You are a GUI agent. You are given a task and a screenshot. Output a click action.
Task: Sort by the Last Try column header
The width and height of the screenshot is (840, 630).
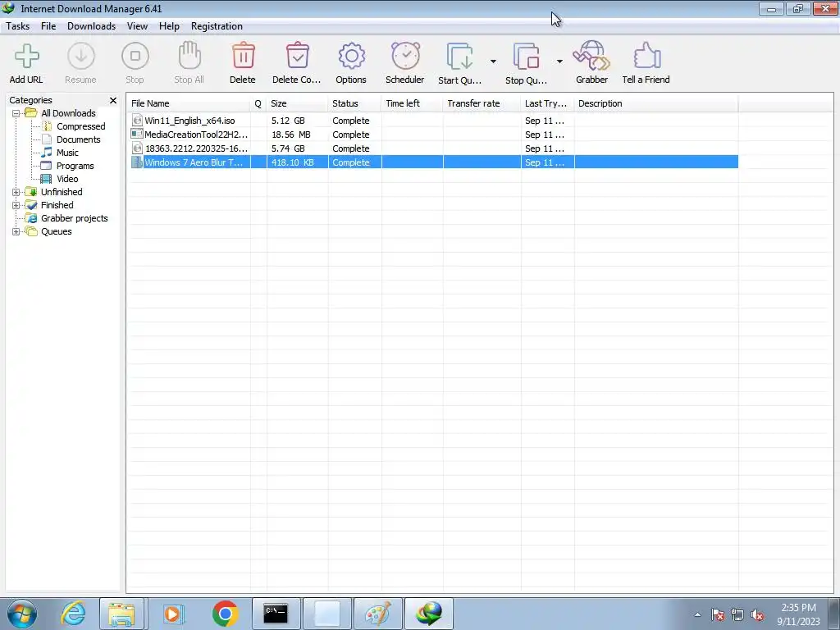click(x=547, y=103)
